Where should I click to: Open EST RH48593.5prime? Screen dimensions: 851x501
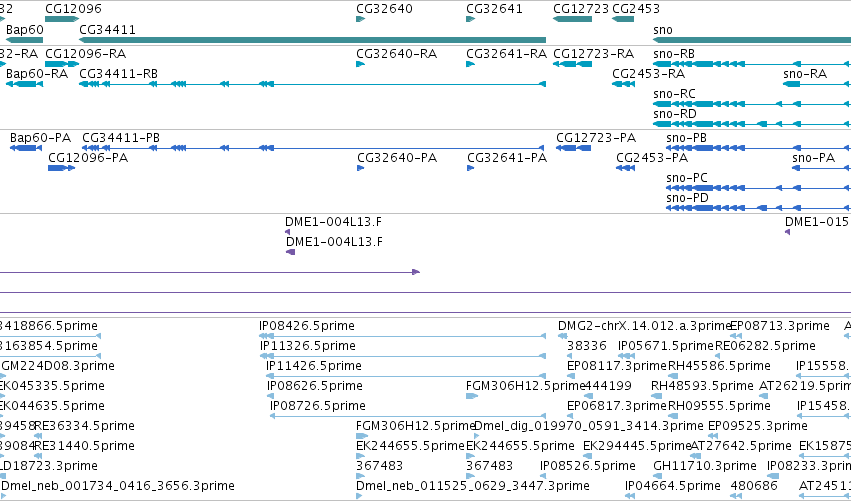click(x=702, y=385)
